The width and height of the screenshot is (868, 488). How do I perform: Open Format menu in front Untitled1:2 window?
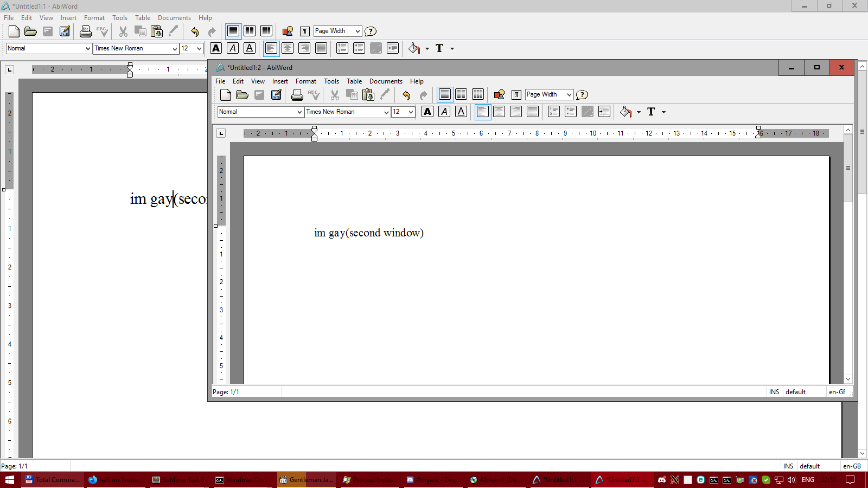[x=305, y=81]
